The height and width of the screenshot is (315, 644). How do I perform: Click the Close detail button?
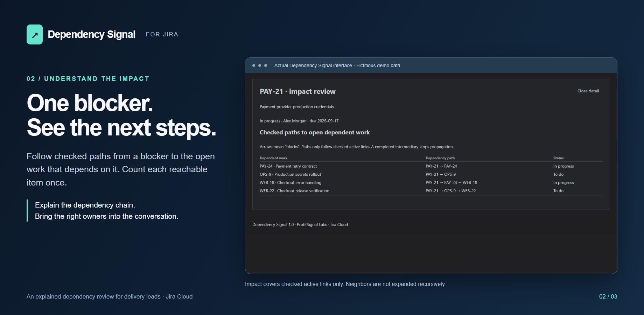[588, 91]
